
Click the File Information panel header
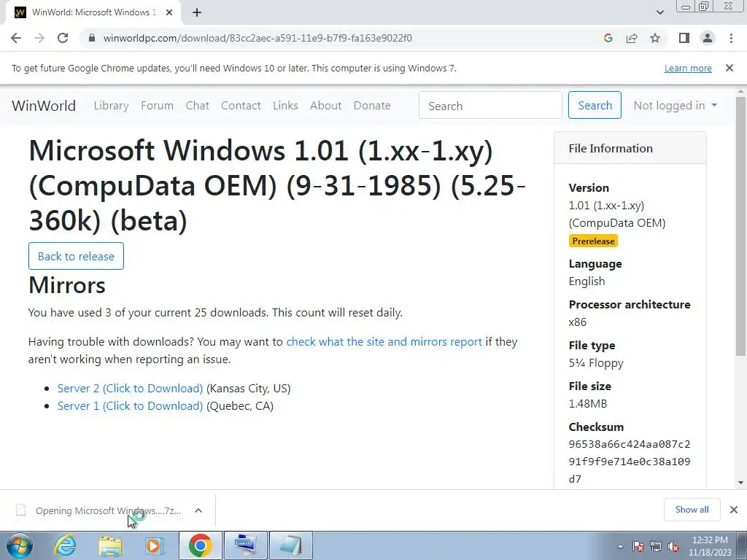pyautogui.click(x=630, y=148)
